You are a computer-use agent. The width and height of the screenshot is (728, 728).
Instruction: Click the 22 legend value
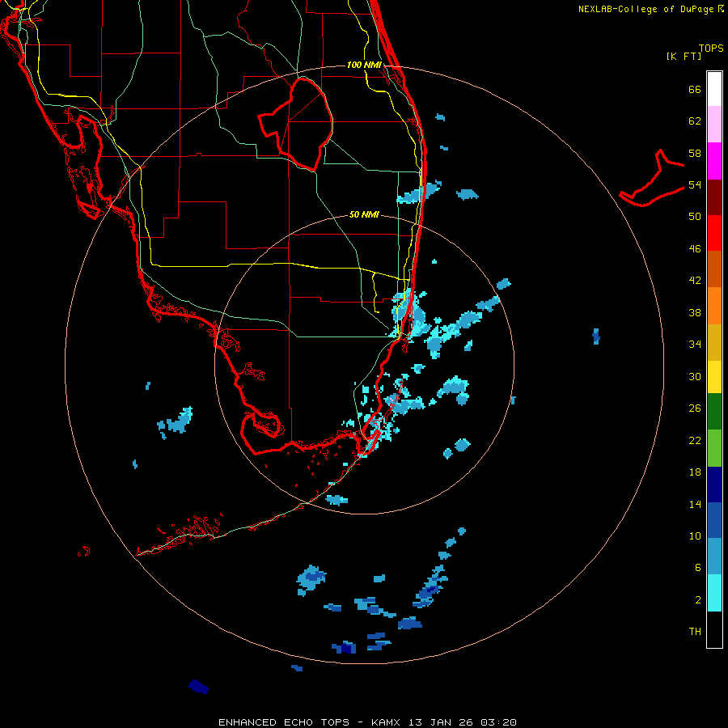pyautogui.click(x=695, y=440)
